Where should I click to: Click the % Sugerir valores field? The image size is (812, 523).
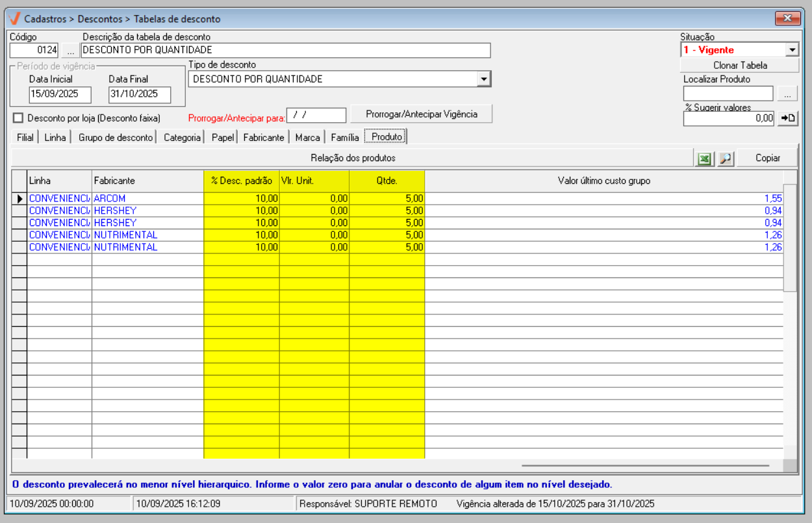(x=729, y=118)
